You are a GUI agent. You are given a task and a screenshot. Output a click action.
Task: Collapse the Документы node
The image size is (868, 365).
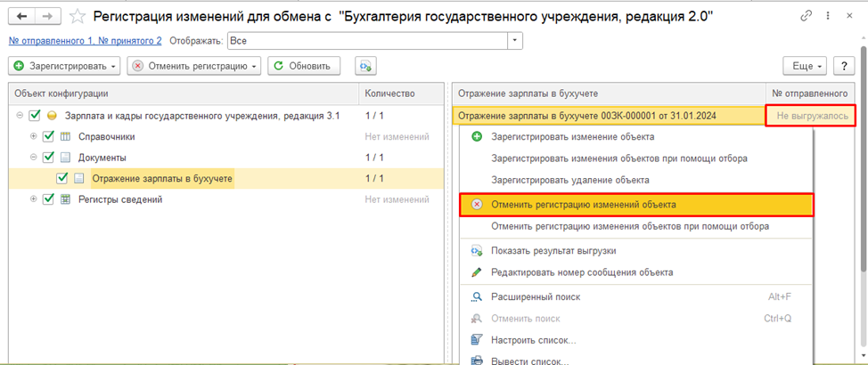click(34, 158)
